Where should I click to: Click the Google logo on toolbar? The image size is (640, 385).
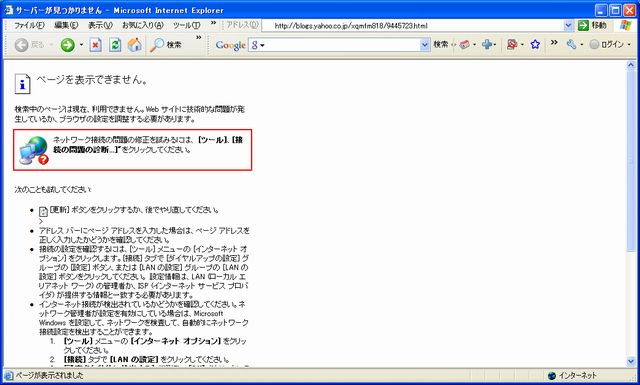tap(230, 45)
